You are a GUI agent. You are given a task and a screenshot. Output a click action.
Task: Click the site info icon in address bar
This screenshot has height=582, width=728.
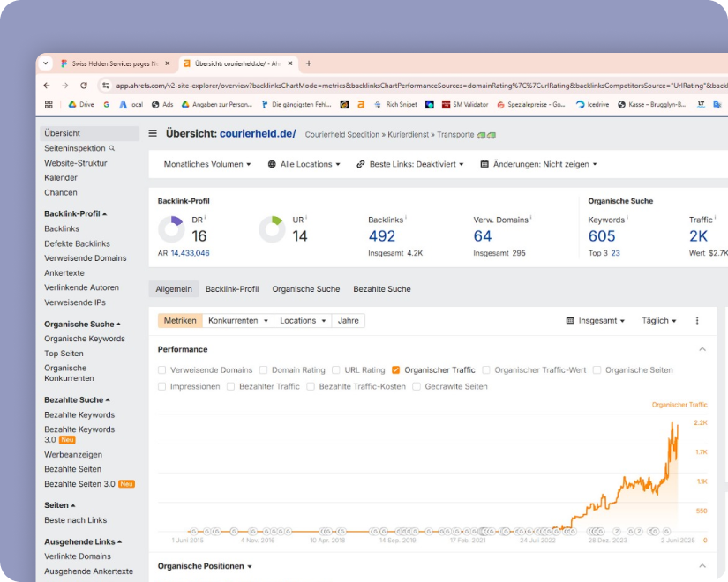point(106,86)
